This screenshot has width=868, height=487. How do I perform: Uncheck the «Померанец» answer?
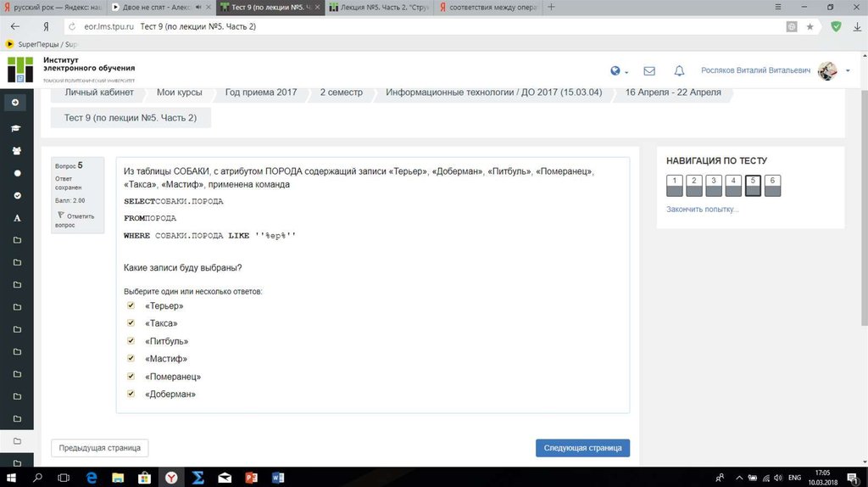click(x=131, y=376)
